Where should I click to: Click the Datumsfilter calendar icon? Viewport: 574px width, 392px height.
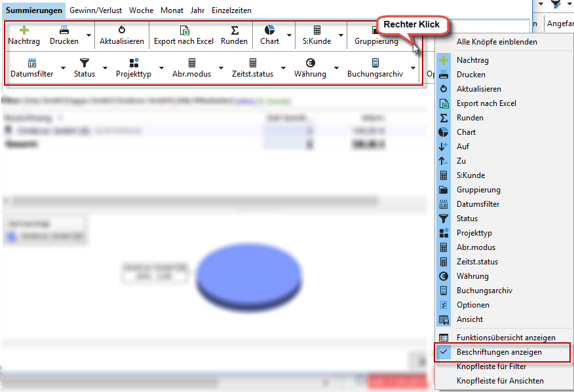[x=32, y=63]
